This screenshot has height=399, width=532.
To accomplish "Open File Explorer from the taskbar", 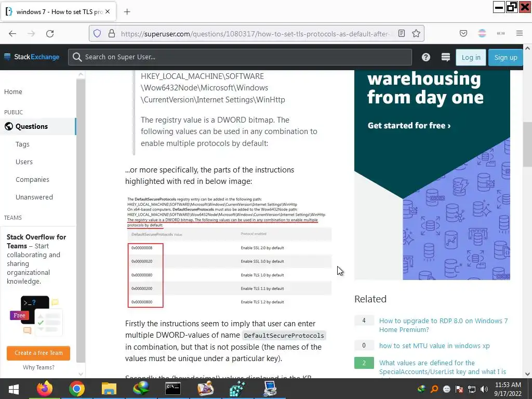I will [109, 389].
